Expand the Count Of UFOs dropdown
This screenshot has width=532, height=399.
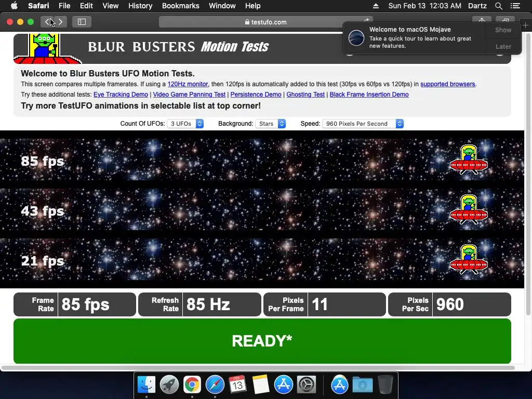[x=185, y=124]
